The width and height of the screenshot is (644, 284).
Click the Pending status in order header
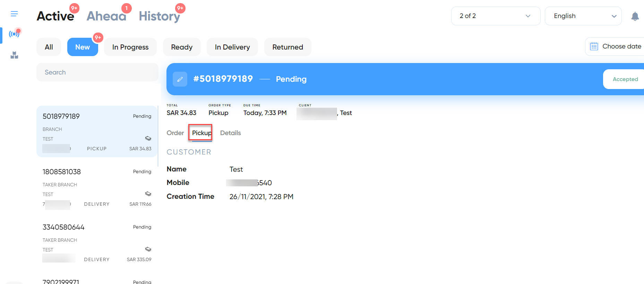291,79
